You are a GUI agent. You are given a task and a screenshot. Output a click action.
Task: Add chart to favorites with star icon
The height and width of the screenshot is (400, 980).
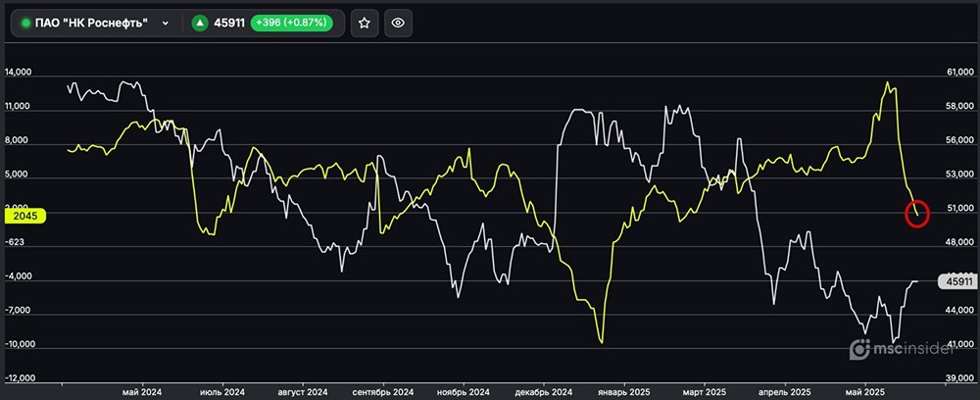[364, 23]
